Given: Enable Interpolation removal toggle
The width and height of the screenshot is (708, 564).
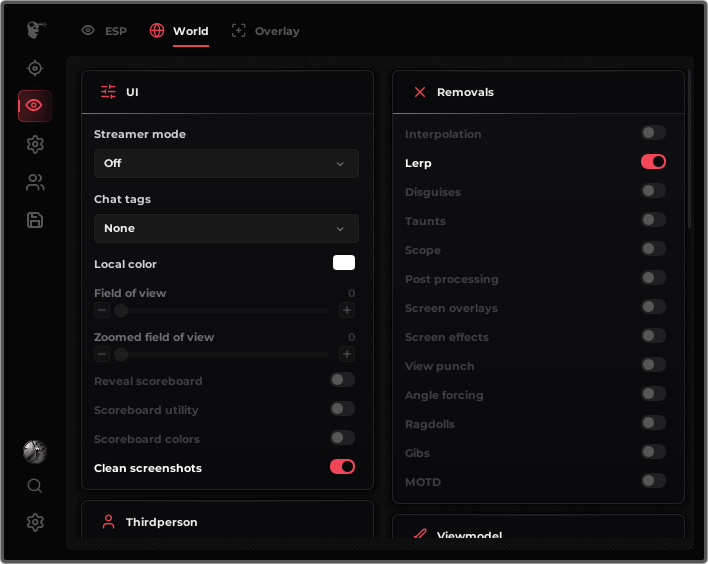Looking at the screenshot, I should [653, 133].
